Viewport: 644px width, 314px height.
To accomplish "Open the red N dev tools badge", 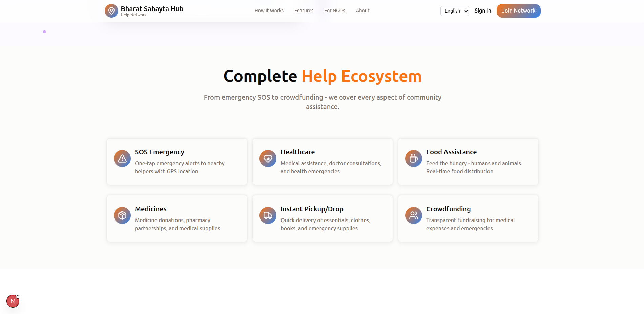I will 13,301.
